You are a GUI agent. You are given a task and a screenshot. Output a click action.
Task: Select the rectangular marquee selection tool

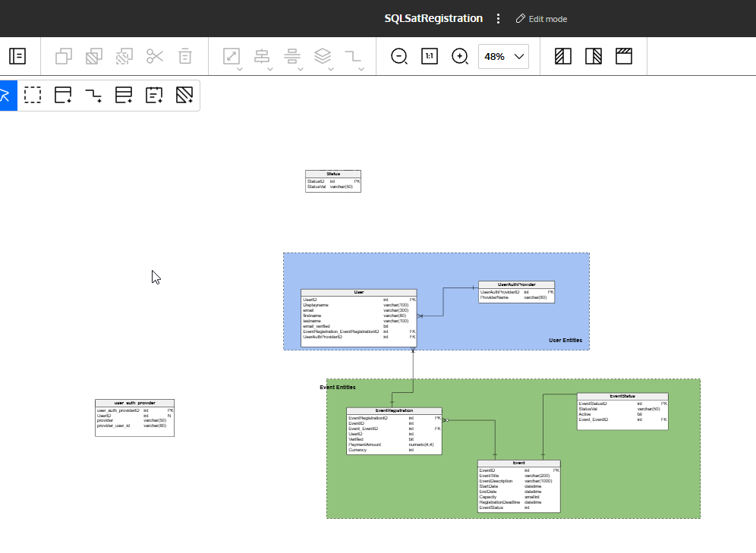(x=33, y=95)
